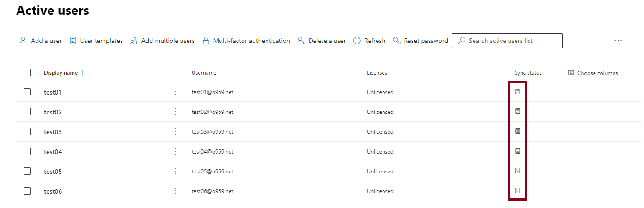The image size is (644, 208).
Task: Open more actions menu for test02
Action: (175, 112)
